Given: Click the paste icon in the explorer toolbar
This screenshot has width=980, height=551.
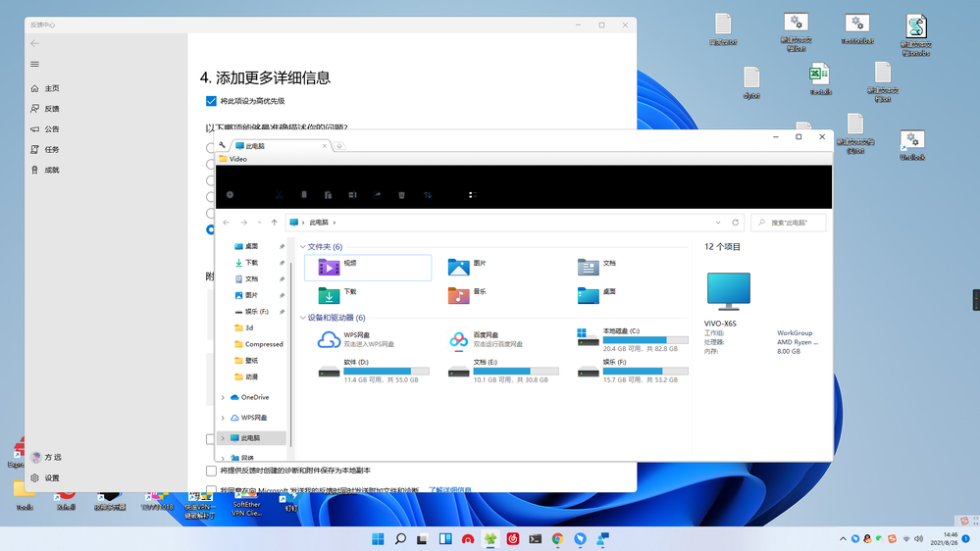Looking at the screenshot, I should (x=328, y=195).
